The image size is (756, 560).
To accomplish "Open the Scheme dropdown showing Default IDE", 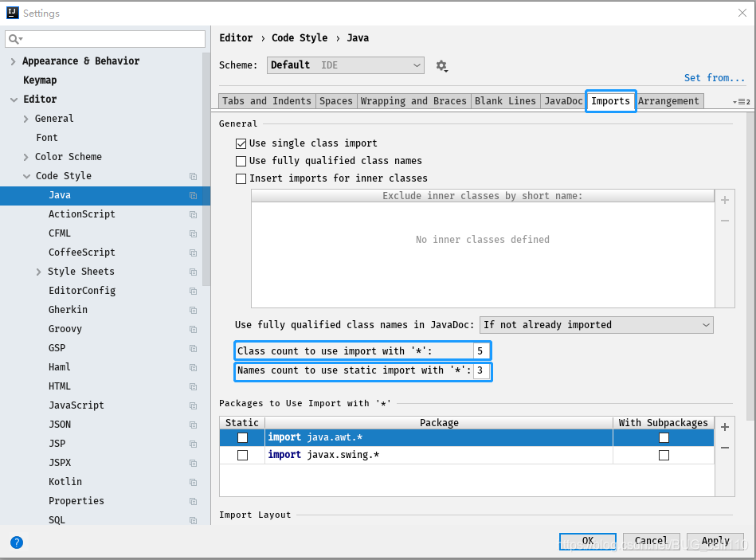I will coord(345,66).
